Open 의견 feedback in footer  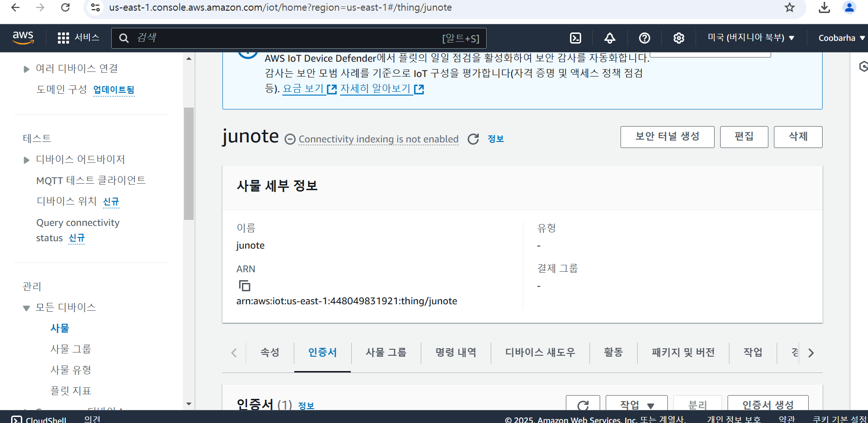click(92, 419)
